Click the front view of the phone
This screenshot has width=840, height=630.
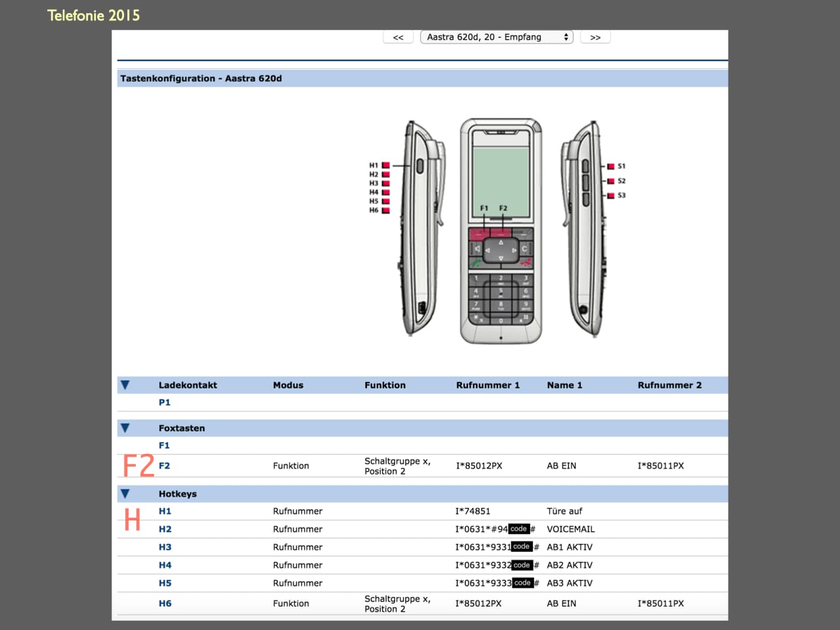pos(501,231)
